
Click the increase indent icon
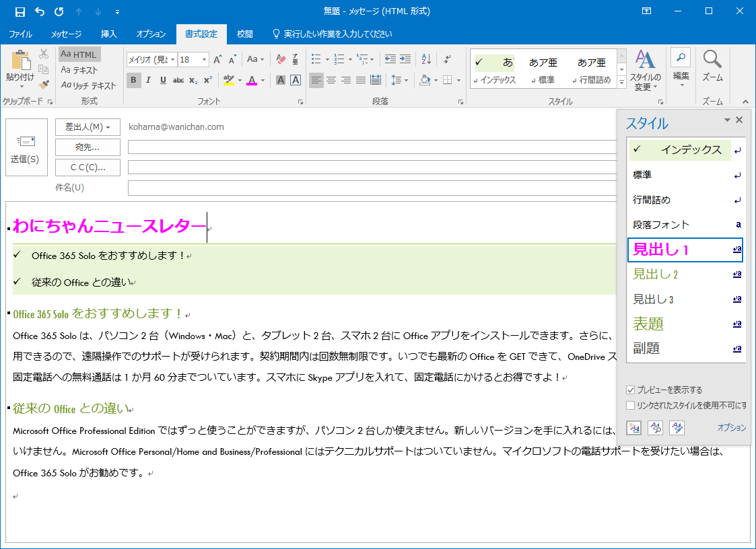405,59
